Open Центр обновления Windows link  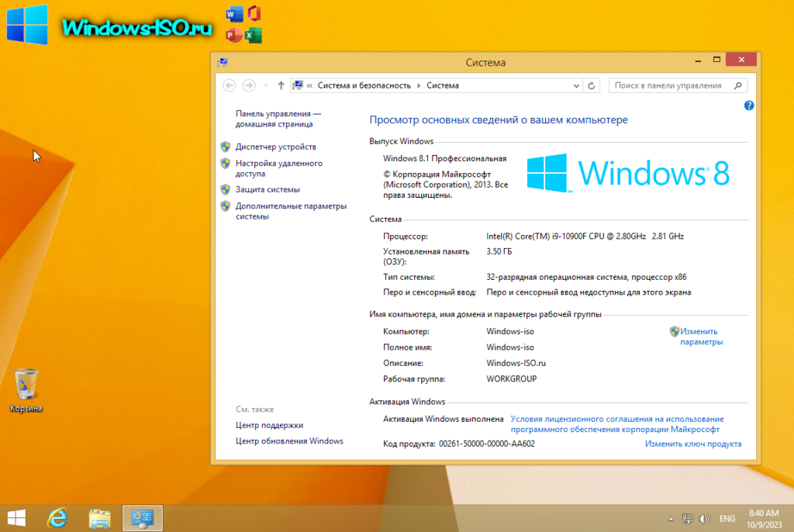(289, 440)
